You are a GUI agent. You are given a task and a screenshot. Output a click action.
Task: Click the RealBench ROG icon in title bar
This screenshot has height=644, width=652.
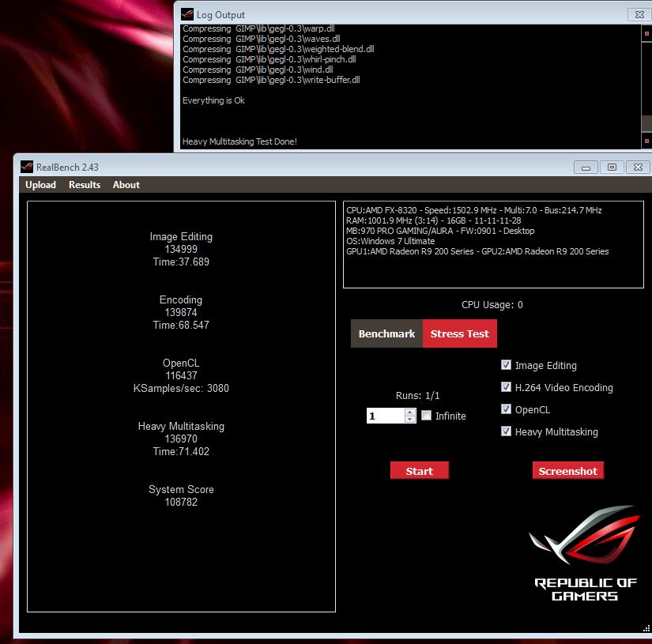(x=27, y=167)
